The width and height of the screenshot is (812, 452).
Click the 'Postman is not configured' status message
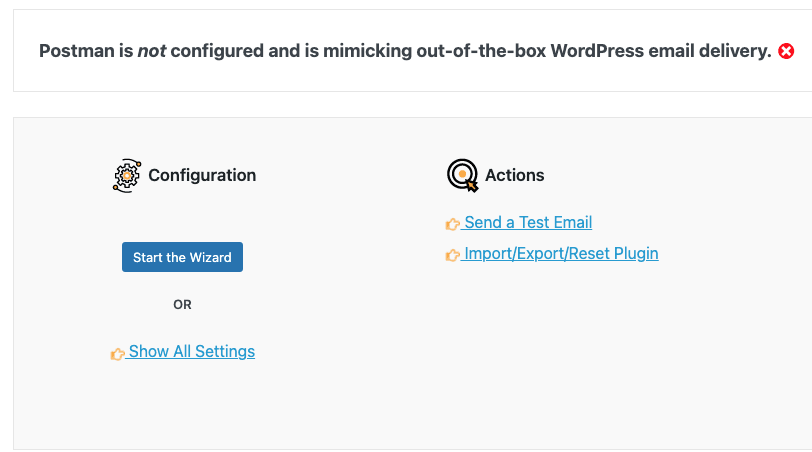[405, 51]
